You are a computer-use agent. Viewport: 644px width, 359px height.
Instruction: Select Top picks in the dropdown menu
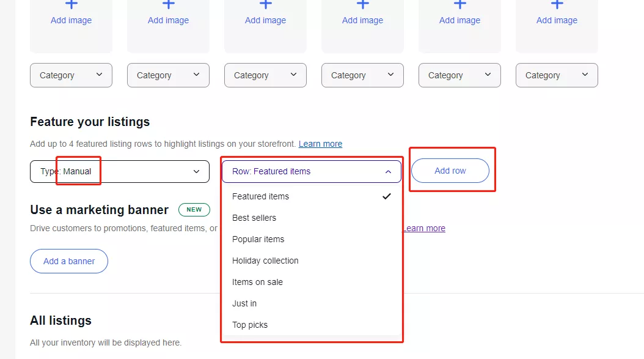(250, 325)
